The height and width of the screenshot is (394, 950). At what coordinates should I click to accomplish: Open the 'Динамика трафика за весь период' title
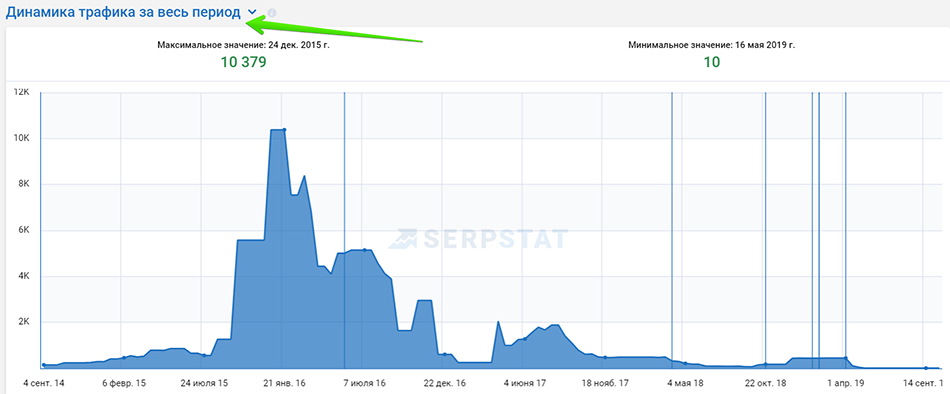tap(124, 12)
